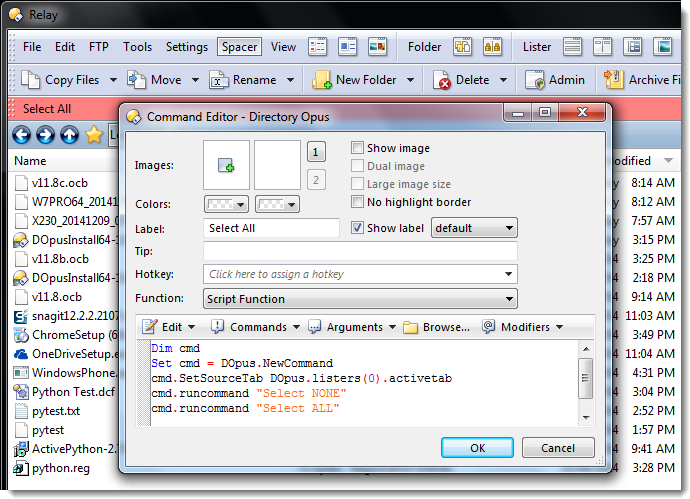The height and width of the screenshot is (499, 690).
Task: Open the FTP menu
Action: pyautogui.click(x=99, y=47)
